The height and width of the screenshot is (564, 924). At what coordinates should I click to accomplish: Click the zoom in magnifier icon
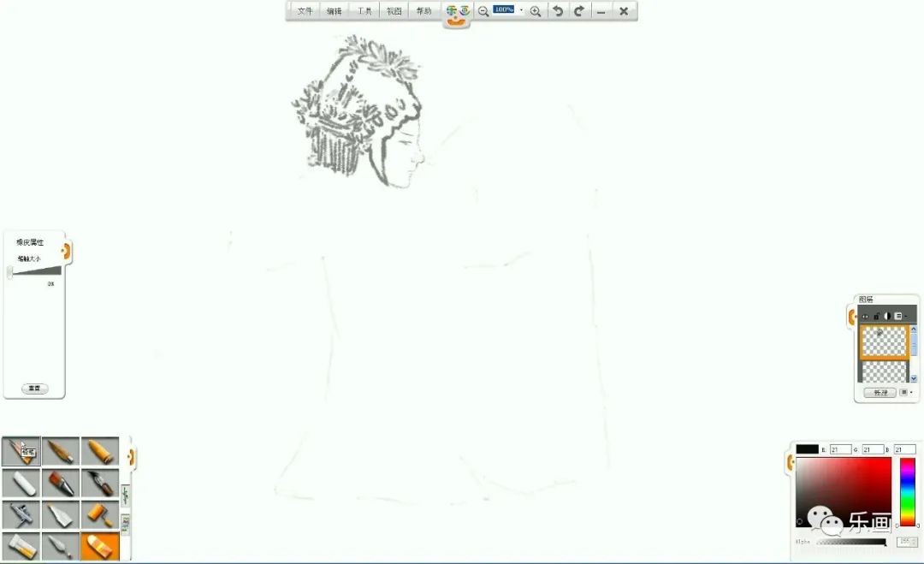[x=536, y=11]
